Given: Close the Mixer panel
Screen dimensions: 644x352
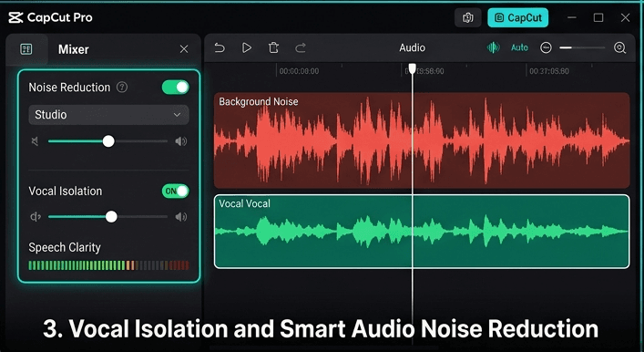Looking at the screenshot, I should pyautogui.click(x=184, y=49).
